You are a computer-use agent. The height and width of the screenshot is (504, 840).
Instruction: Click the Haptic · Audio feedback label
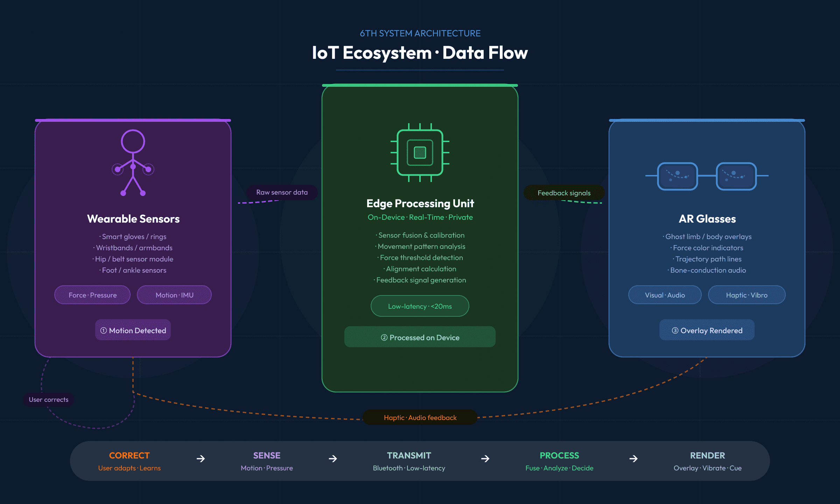(420, 417)
